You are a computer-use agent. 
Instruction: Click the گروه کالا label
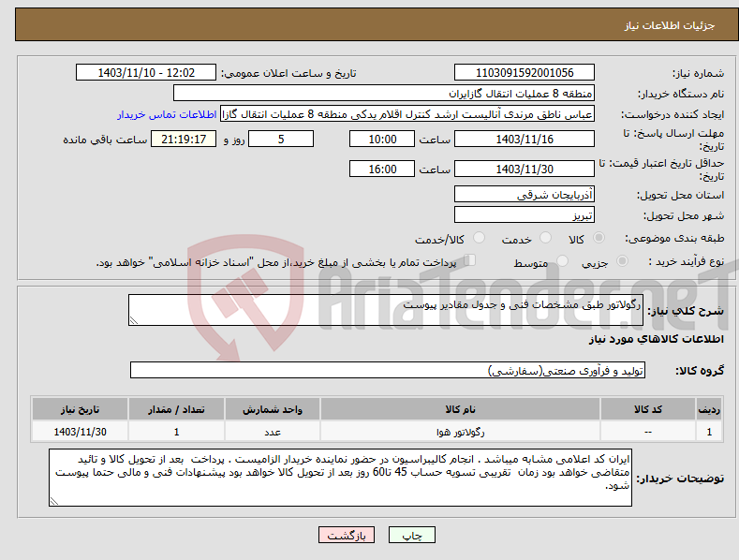point(700,371)
